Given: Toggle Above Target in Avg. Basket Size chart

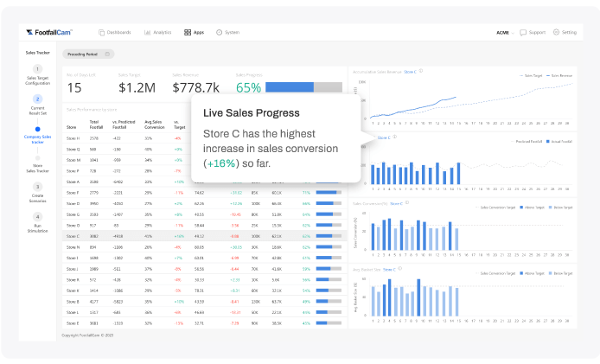Looking at the screenshot, I should pos(532,273).
